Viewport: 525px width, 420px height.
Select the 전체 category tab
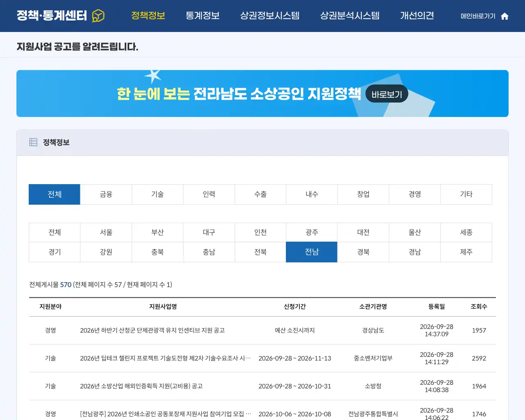coord(55,194)
